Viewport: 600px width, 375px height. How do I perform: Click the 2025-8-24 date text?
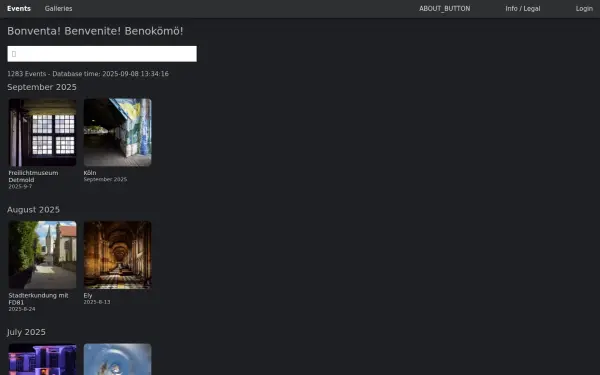coord(22,309)
